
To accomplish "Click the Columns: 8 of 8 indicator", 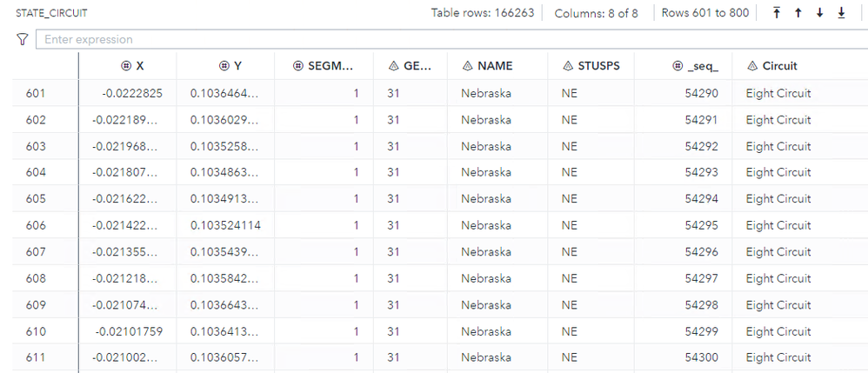I will (596, 13).
